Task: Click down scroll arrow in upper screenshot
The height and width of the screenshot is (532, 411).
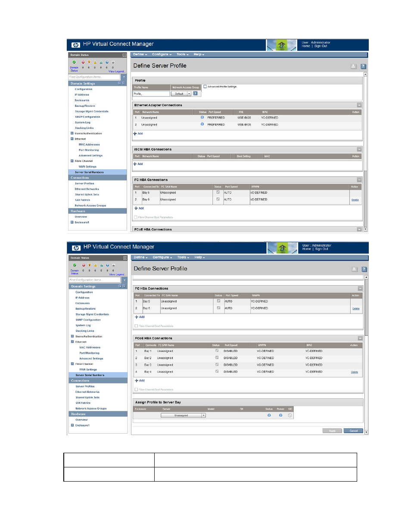Action: tap(365, 229)
